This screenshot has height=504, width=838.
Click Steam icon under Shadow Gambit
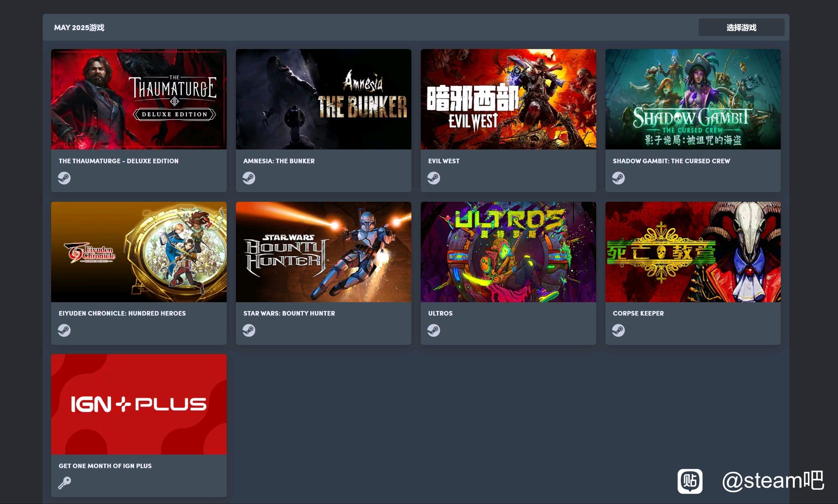click(618, 178)
